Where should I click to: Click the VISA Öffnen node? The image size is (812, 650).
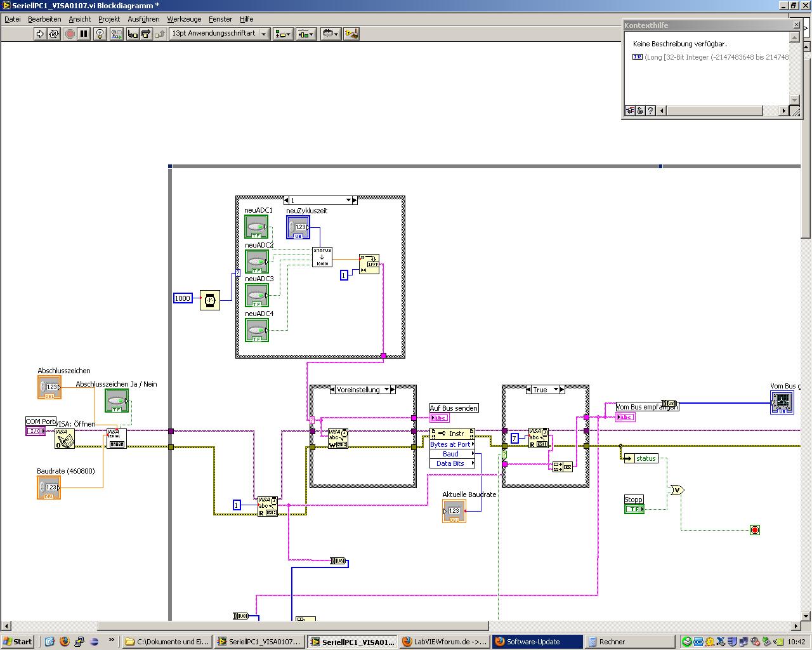64,438
